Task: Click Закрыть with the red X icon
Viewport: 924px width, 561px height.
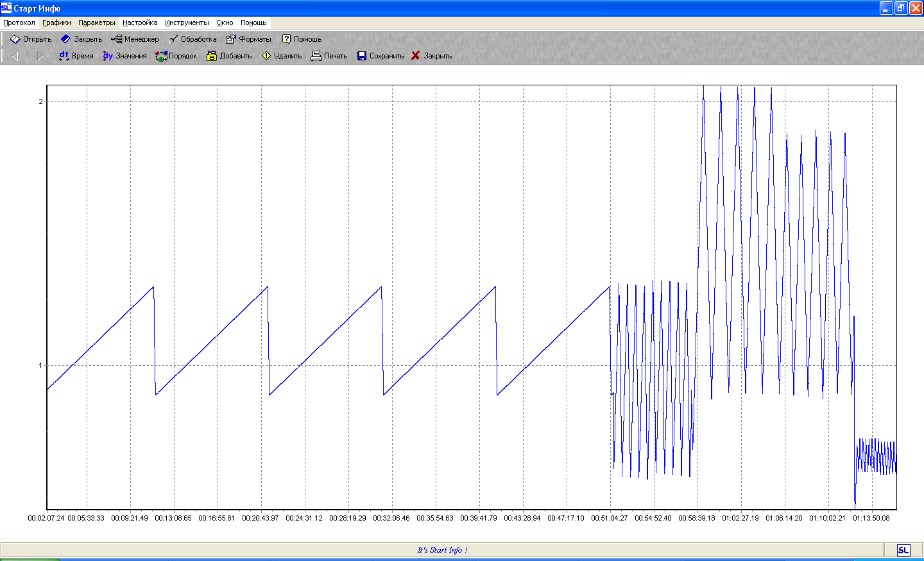Action: point(431,56)
